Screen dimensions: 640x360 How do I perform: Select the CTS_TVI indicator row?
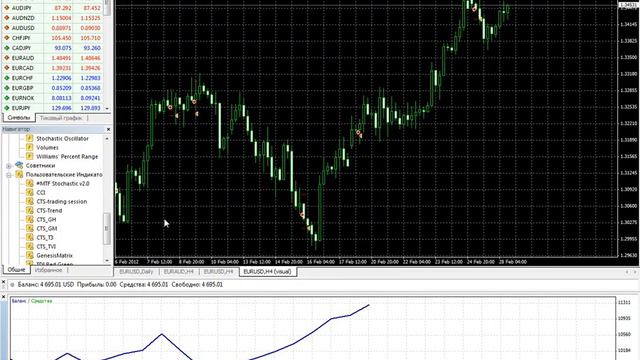[x=46, y=247]
